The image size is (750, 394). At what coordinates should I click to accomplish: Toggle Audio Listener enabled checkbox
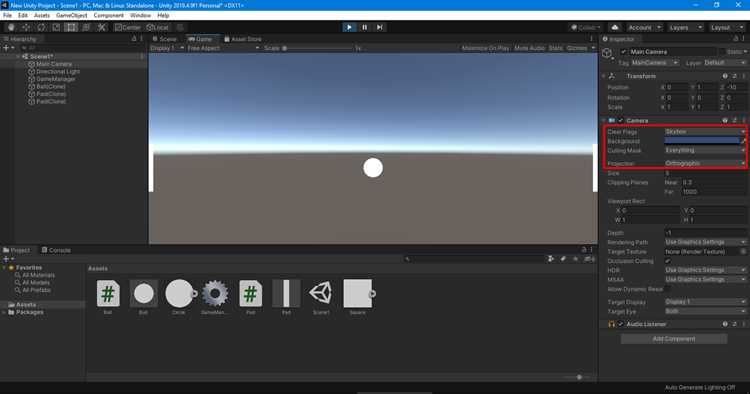(621, 324)
